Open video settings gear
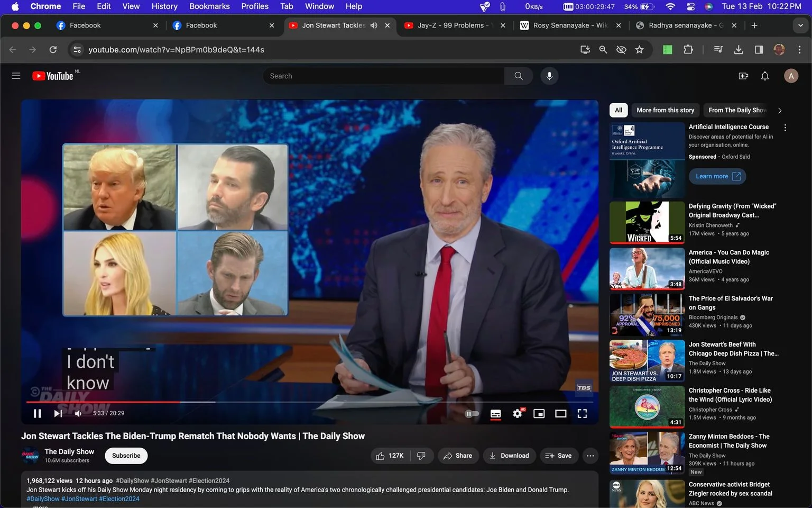This screenshot has width=812, height=508. point(518,414)
